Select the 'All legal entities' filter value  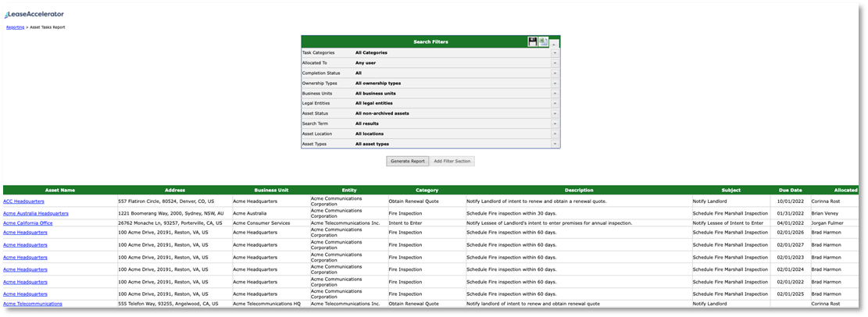[x=374, y=103]
